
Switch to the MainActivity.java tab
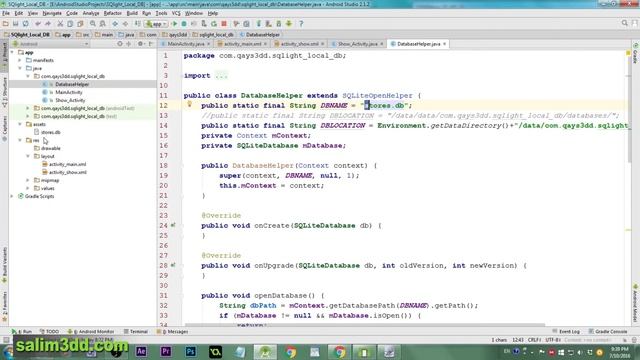[x=186, y=44]
